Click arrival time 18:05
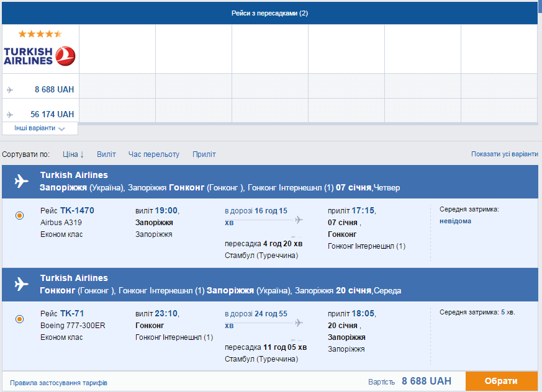Screen dimensions: 542x392 [x=363, y=313]
